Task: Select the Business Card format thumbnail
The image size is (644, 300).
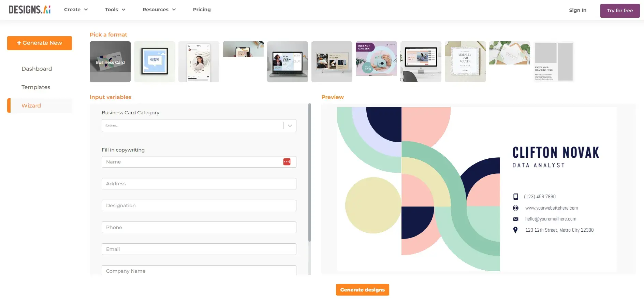Action: pyautogui.click(x=110, y=62)
